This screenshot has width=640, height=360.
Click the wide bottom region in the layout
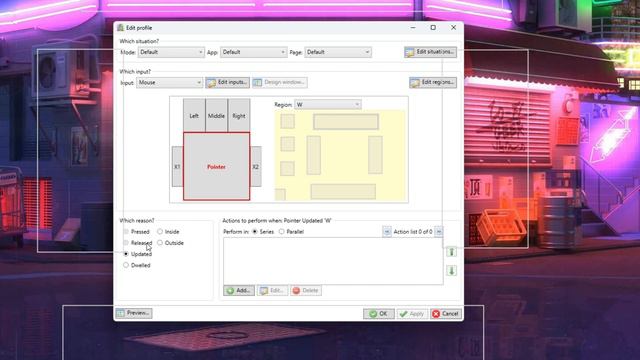click(343, 192)
